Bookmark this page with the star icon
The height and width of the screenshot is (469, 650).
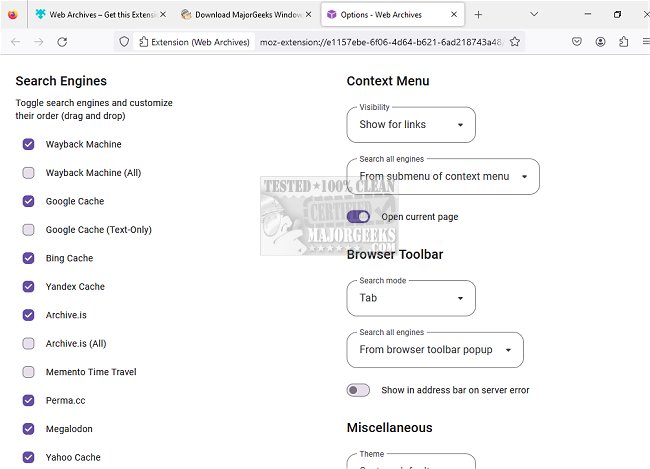[515, 42]
